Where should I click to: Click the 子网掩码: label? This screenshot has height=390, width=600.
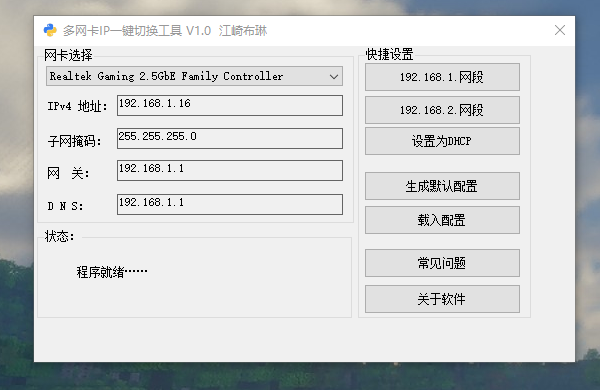[x=75, y=141]
